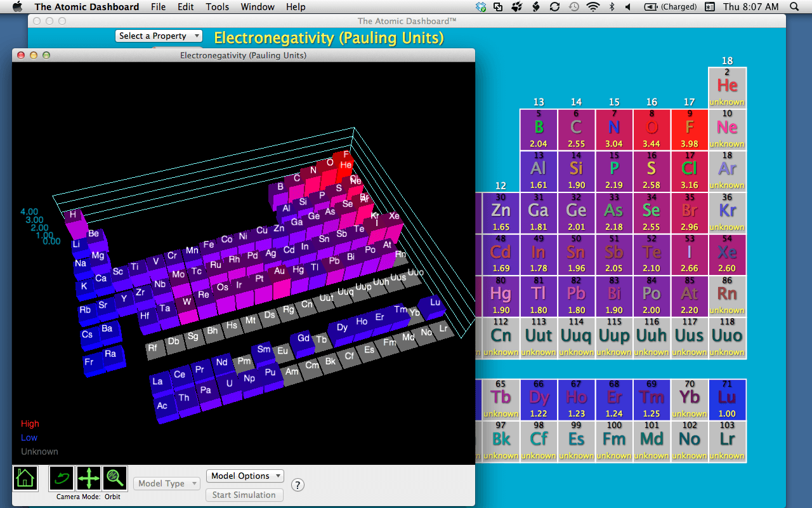Select the Orbit camera mode icon

[x=62, y=478]
